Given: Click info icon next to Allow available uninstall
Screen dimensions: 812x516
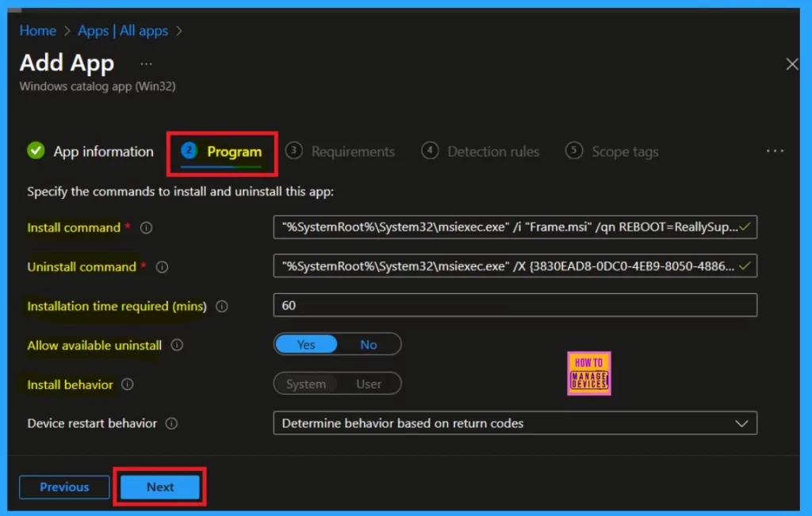Looking at the screenshot, I should click(x=177, y=346).
